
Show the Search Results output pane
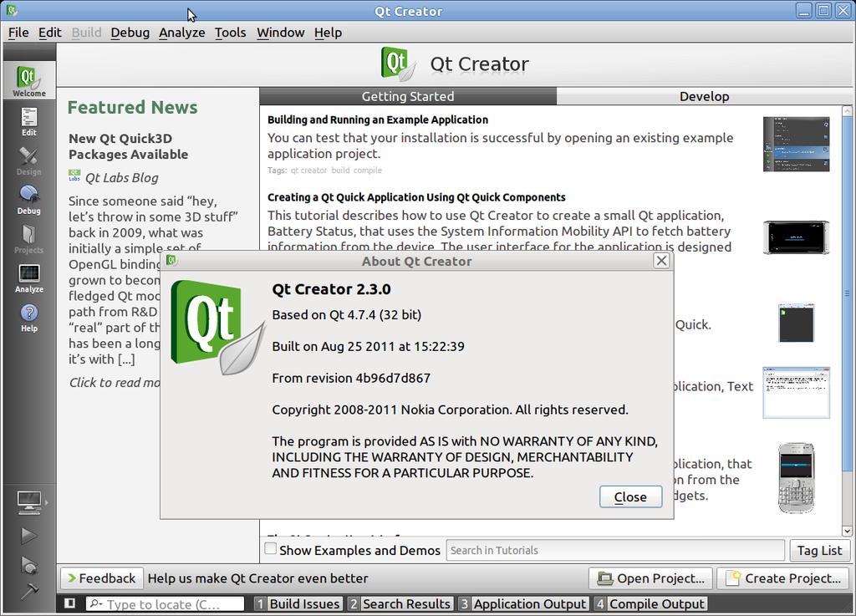tap(400, 604)
